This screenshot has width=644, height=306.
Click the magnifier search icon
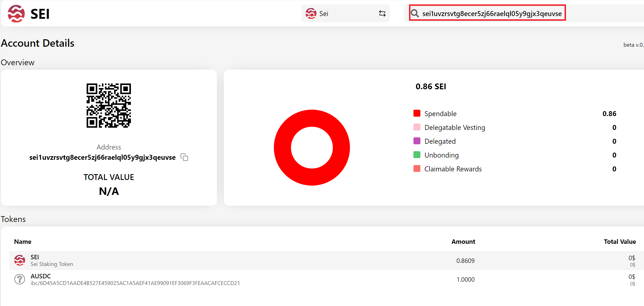tap(415, 13)
